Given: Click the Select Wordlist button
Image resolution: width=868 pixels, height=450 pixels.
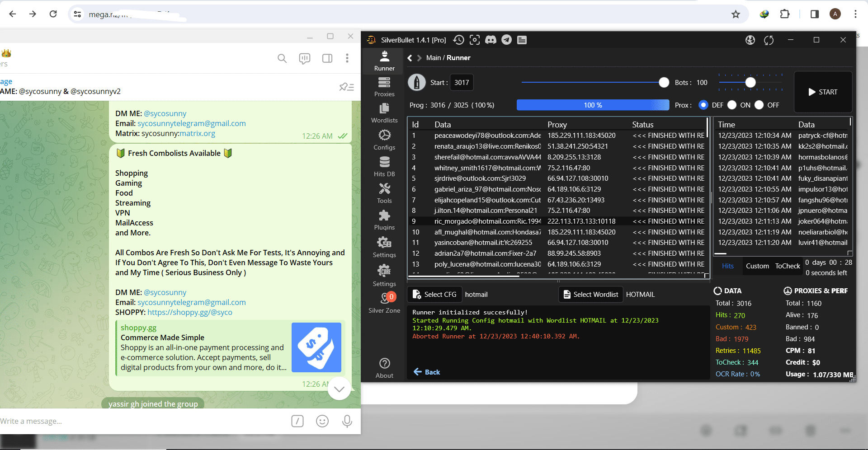Looking at the screenshot, I should click(x=591, y=295).
